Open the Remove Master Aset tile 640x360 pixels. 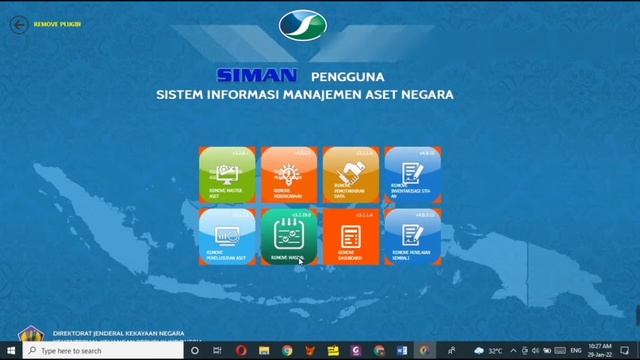227,175
